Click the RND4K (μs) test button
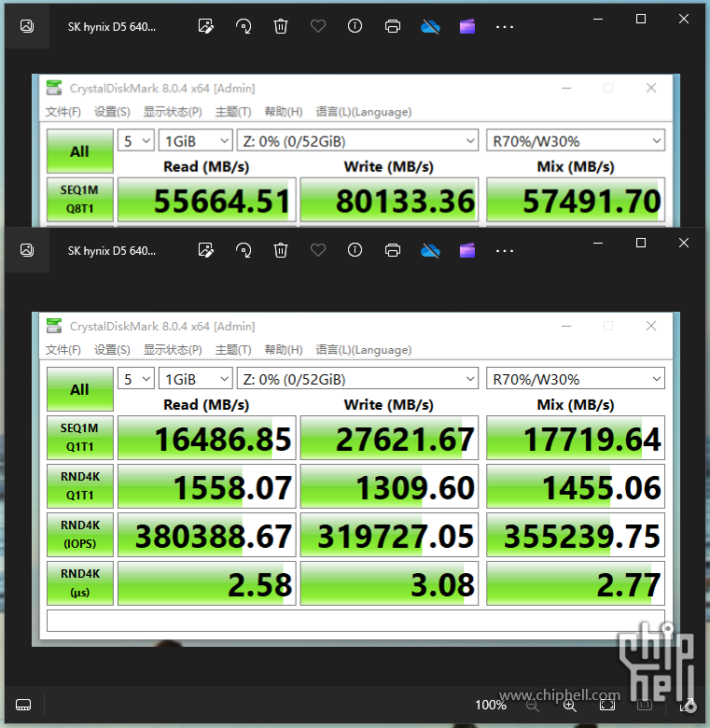Image resolution: width=710 pixels, height=728 pixels. pos(80,583)
